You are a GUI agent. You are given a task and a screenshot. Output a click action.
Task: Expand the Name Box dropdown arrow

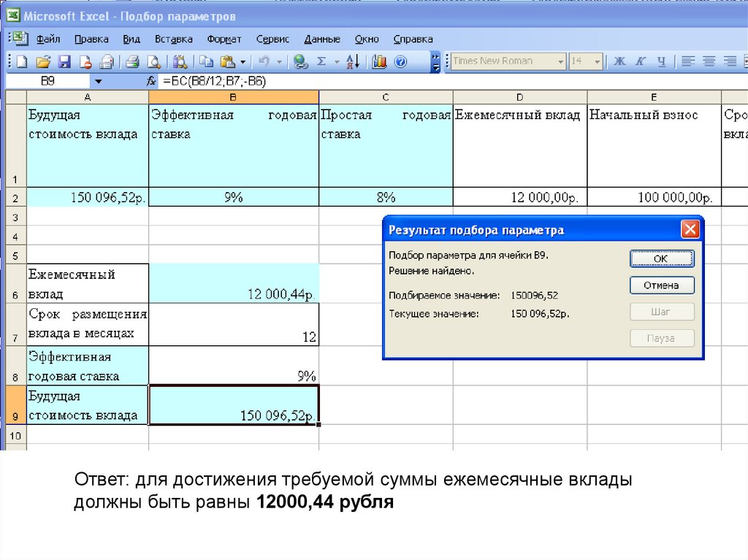(x=99, y=81)
